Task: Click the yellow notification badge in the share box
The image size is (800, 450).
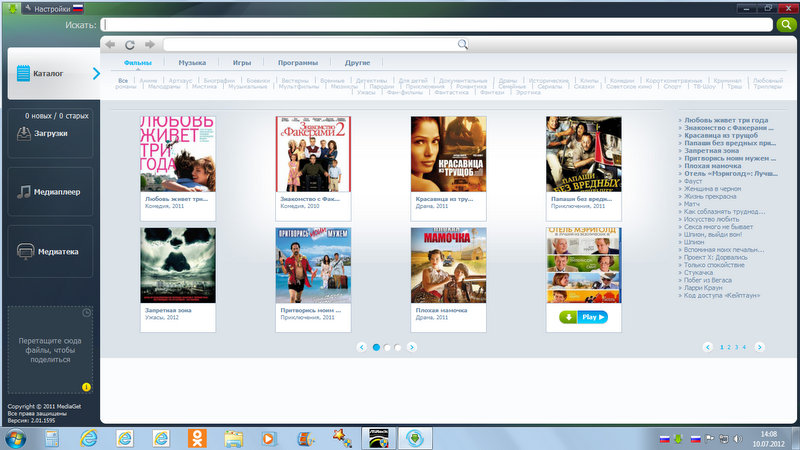Action: click(x=86, y=387)
